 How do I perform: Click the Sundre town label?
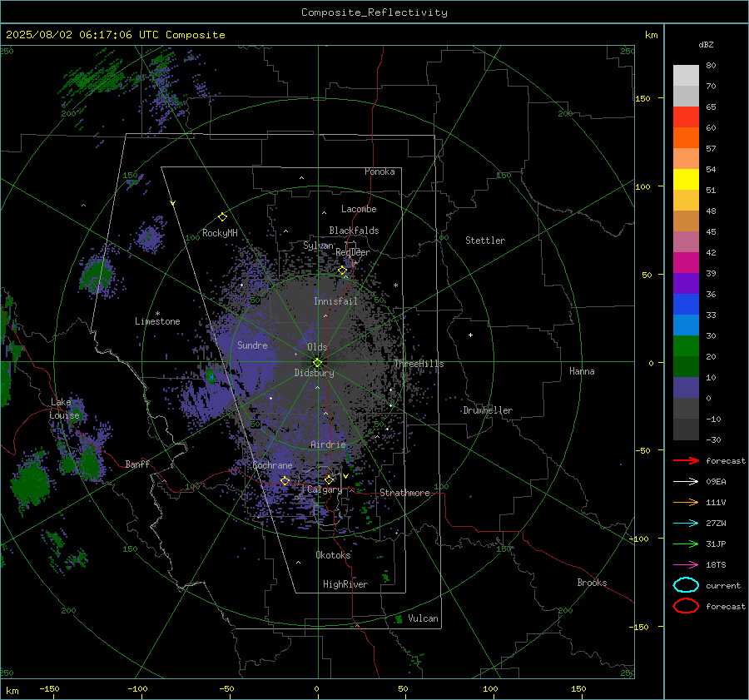coord(253,345)
